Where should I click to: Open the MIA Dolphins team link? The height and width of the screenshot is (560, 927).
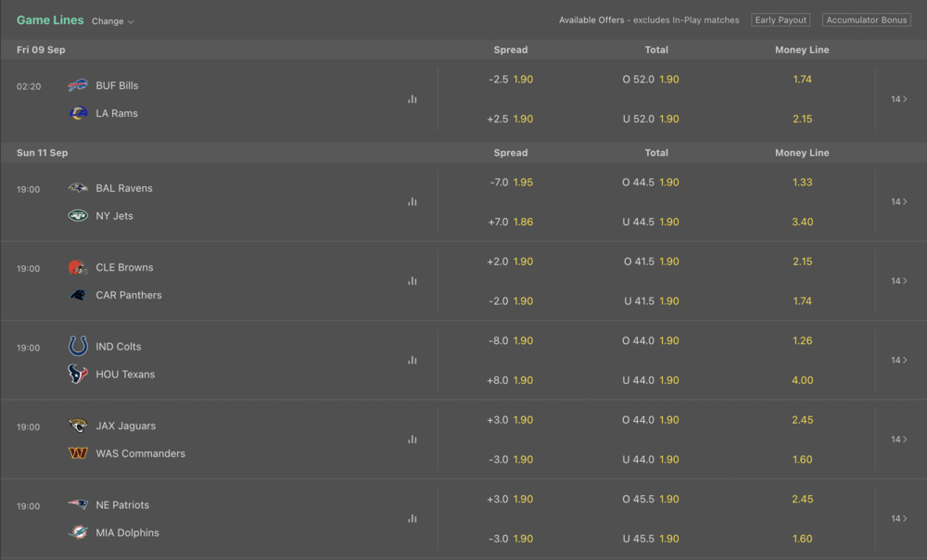pos(127,533)
